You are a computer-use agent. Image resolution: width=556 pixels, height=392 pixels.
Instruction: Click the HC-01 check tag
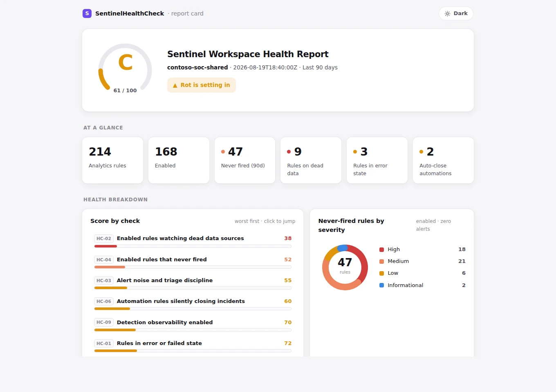coord(104,343)
